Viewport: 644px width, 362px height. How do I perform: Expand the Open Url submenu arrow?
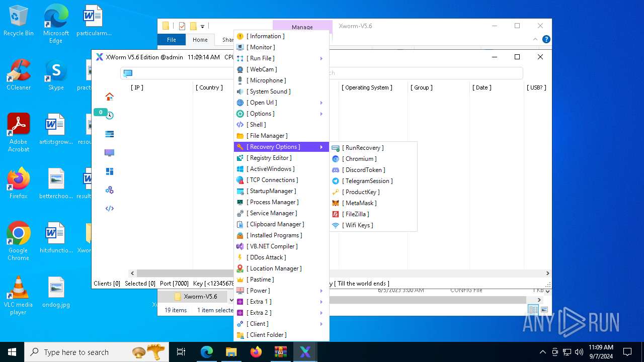(x=321, y=103)
